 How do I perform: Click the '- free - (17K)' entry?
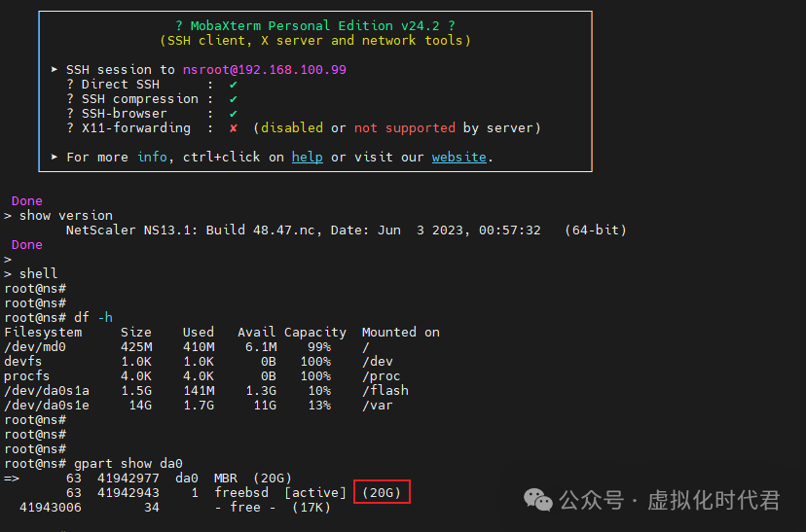coord(273,508)
